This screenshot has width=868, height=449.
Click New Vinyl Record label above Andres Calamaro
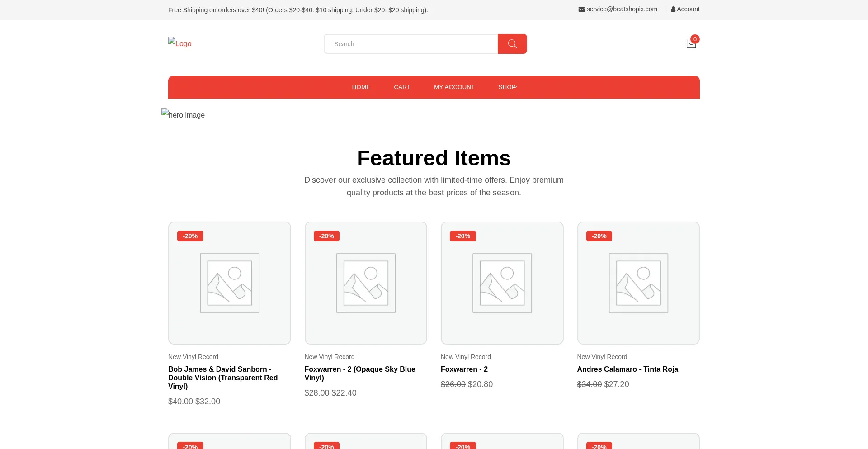click(x=602, y=357)
